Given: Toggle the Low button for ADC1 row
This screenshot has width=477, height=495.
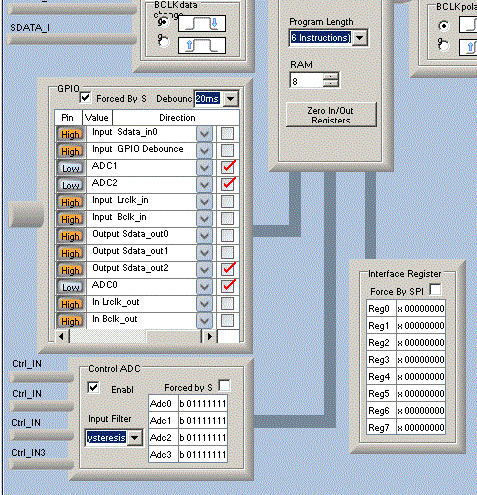Looking at the screenshot, I should tap(70, 168).
